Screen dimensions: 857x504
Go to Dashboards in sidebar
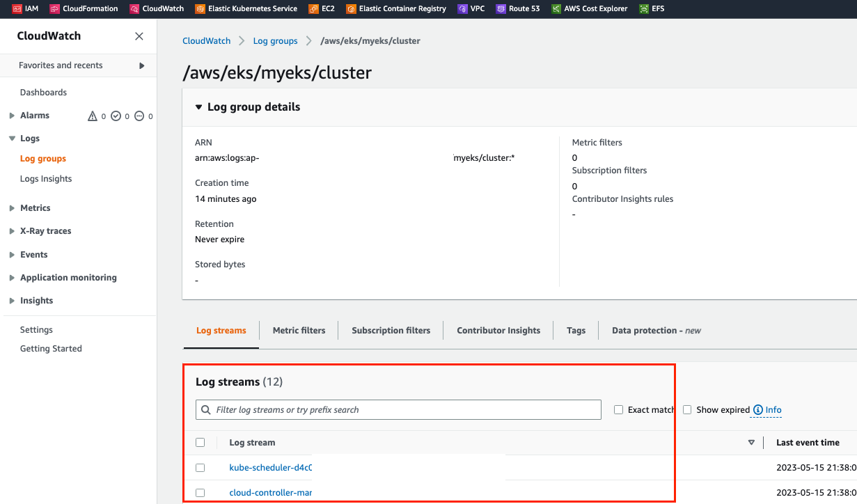click(43, 93)
